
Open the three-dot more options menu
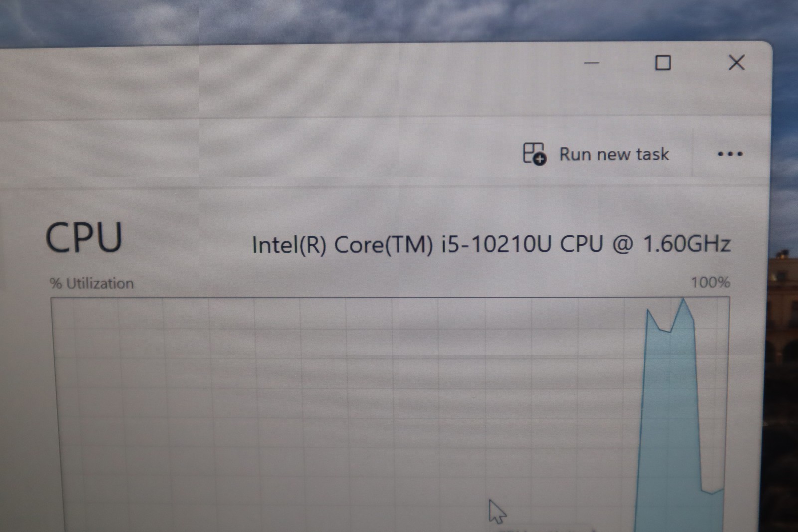pos(730,154)
